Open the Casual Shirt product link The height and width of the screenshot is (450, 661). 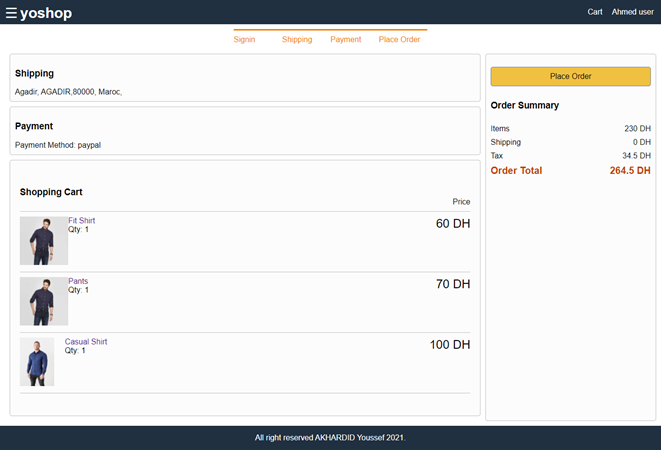tap(86, 342)
